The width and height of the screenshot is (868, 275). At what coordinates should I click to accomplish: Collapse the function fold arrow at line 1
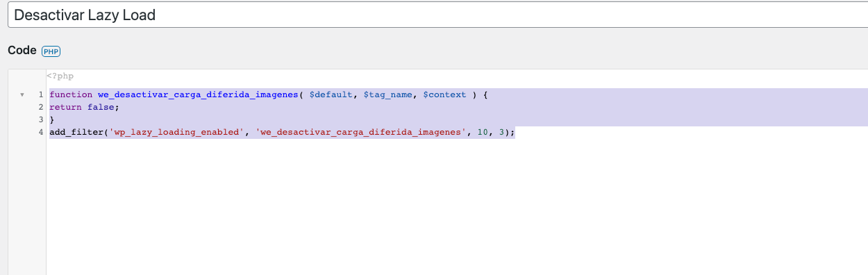[22, 94]
